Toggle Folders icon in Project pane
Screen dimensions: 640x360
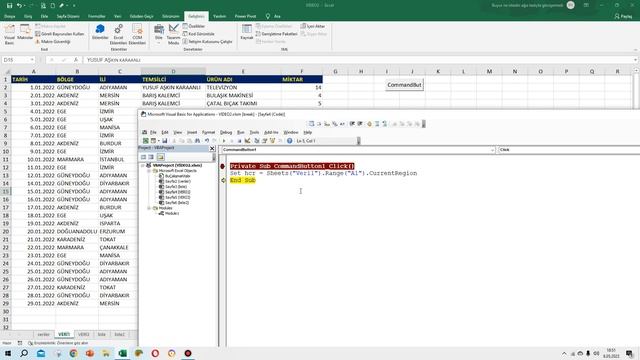(x=160, y=157)
